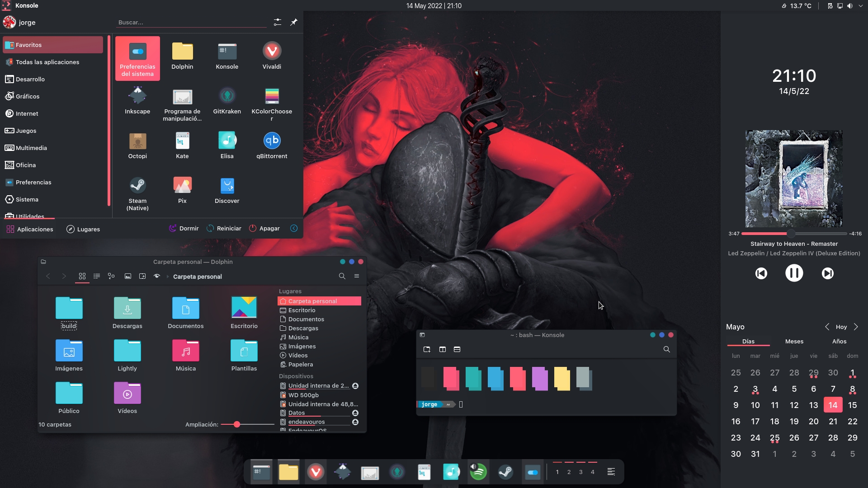The height and width of the screenshot is (488, 868).
Task: Open KColorChooser application
Action: click(x=272, y=104)
